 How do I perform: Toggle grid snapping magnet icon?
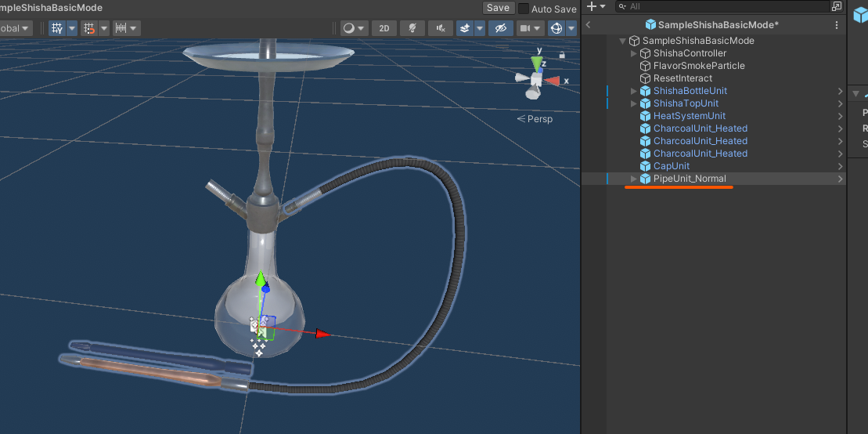(x=88, y=28)
